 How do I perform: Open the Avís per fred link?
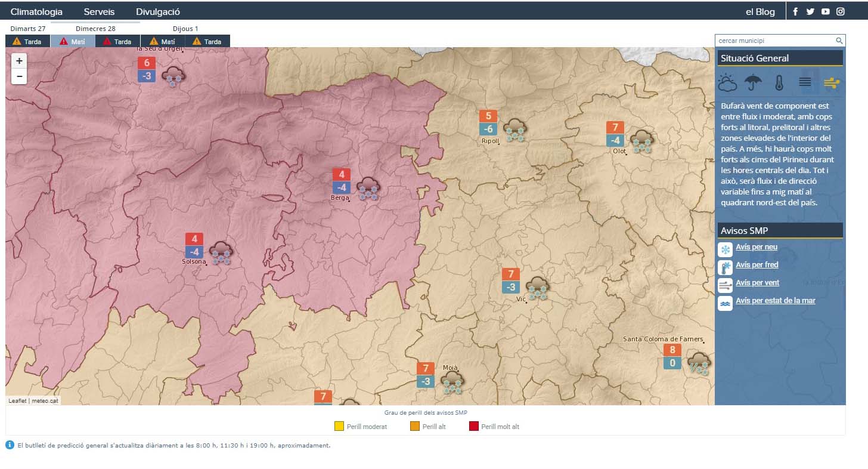point(757,265)
